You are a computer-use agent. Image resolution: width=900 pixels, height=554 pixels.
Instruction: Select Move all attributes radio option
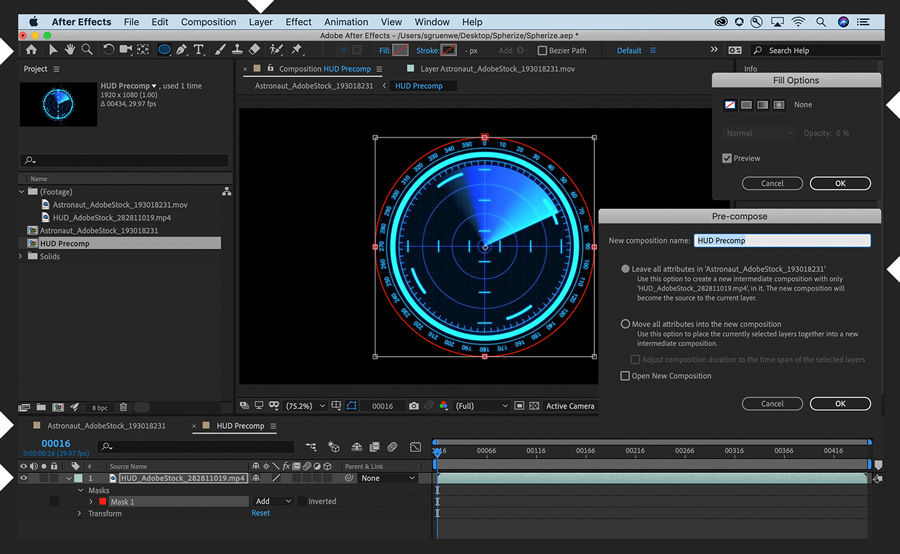[x=626, y=324]
